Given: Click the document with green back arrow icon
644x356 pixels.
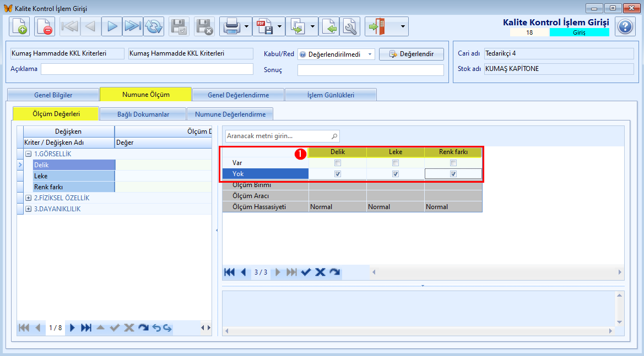Looking at the screenshot, I should (x=329, y=26).
